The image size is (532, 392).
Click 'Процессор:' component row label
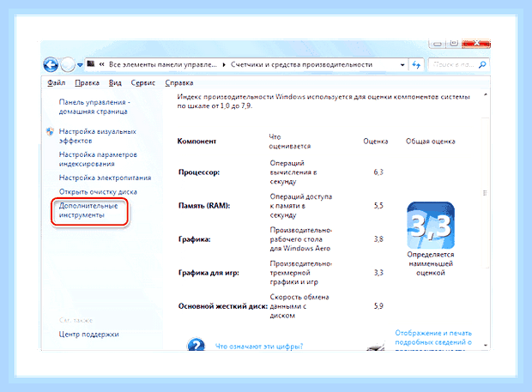(x=199, y=172)
